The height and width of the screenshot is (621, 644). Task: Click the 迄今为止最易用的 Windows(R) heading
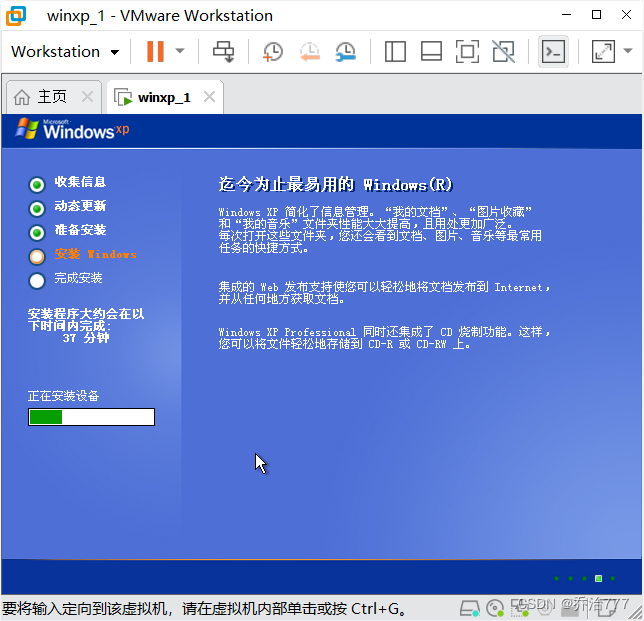tap(336, 184)
